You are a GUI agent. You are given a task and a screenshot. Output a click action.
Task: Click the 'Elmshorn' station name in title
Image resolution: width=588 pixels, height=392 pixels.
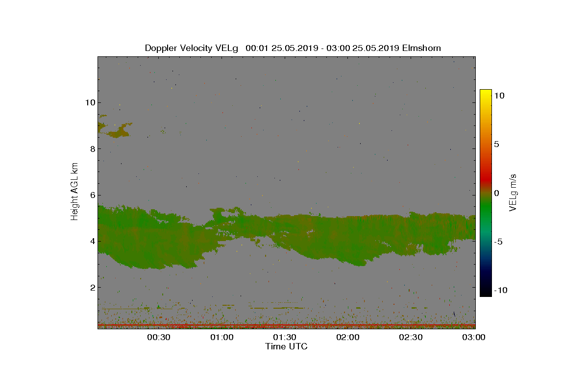[x=421, y=48]
